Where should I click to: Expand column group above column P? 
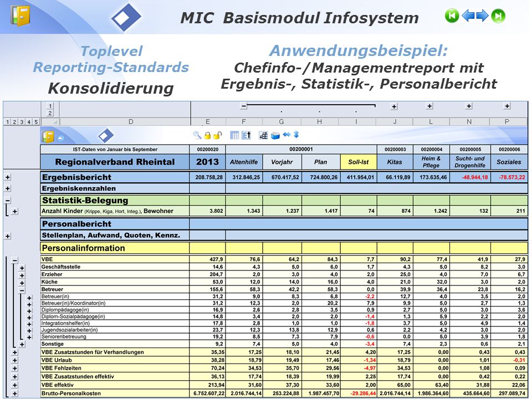[507, 106]
